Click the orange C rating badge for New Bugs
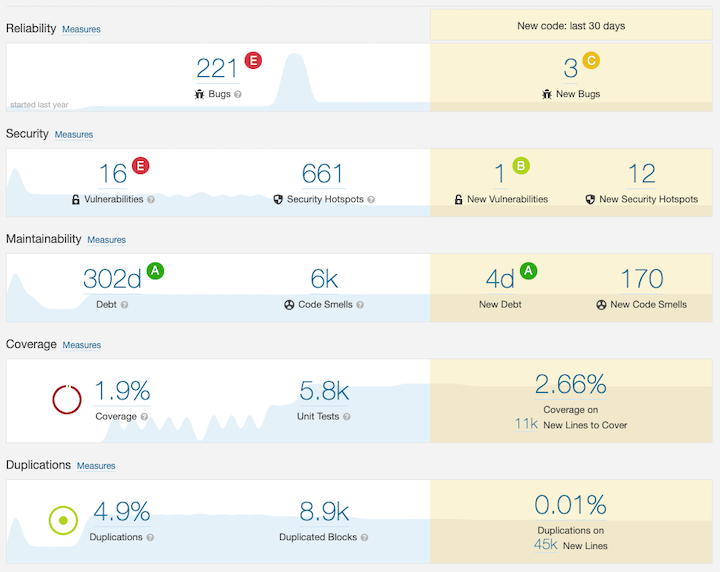 pyautogui.click(x=591, y=61)
